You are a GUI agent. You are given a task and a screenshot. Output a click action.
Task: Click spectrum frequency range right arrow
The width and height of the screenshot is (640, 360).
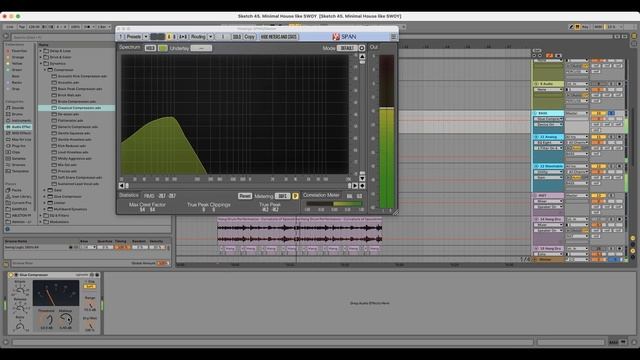coord(355,186)
